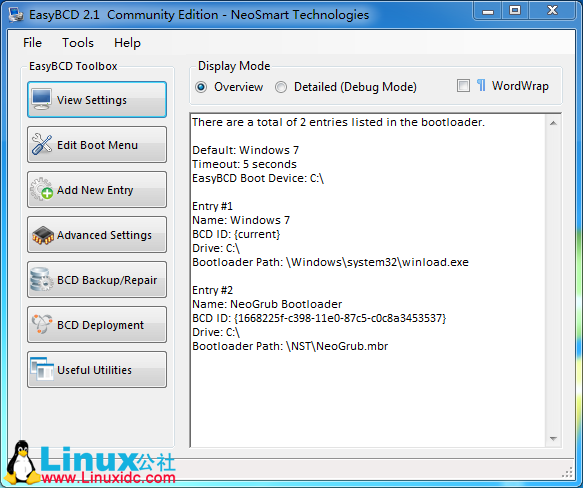Screen dimensions: 583x488
Task: Click the 'total of 2 entries' summary line
Action: click(338, 122)
